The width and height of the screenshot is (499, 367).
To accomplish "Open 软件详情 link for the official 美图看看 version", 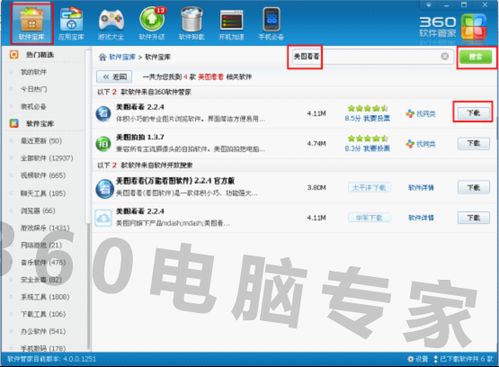I will pyautogui.click(x=421, y=188).
